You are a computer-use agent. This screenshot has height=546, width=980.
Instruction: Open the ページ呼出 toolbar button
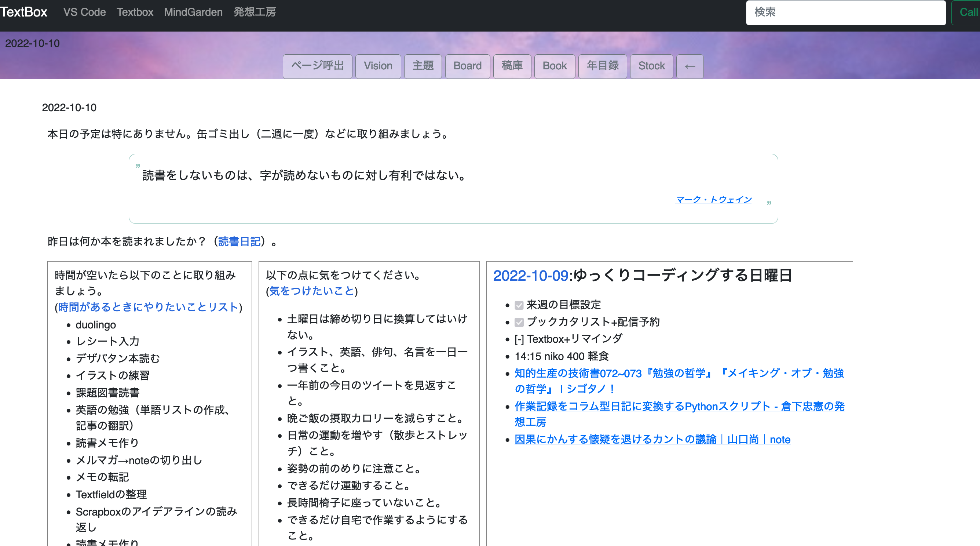click(318, 66)
